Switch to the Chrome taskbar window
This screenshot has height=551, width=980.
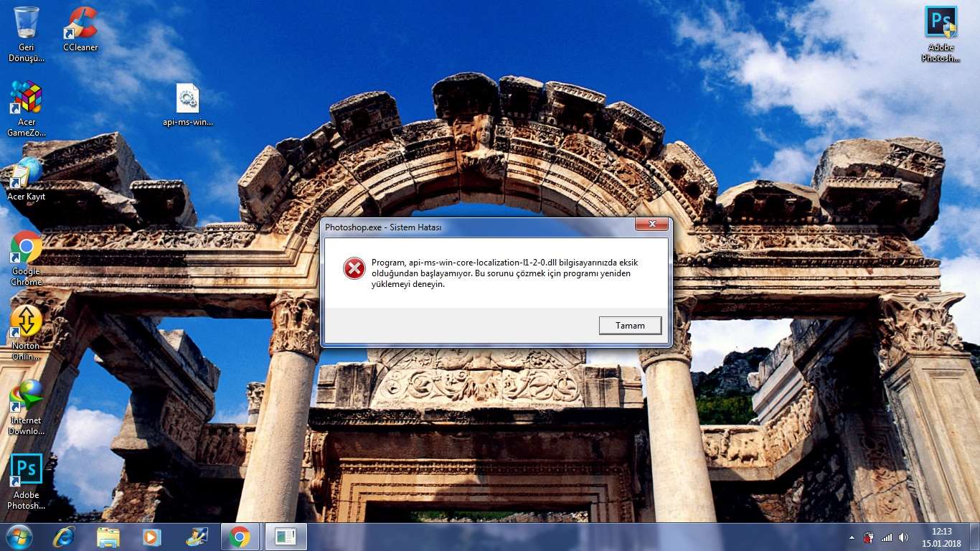240,537
